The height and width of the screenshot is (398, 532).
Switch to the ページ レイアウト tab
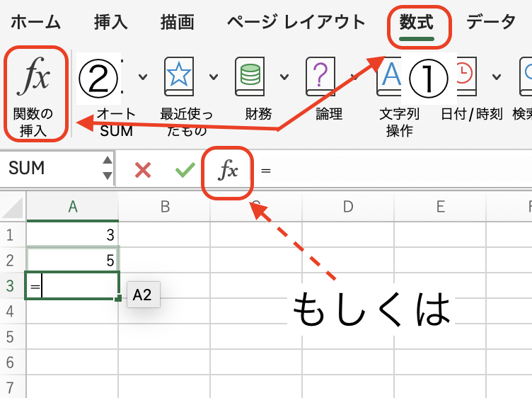(x=296, y=23)
